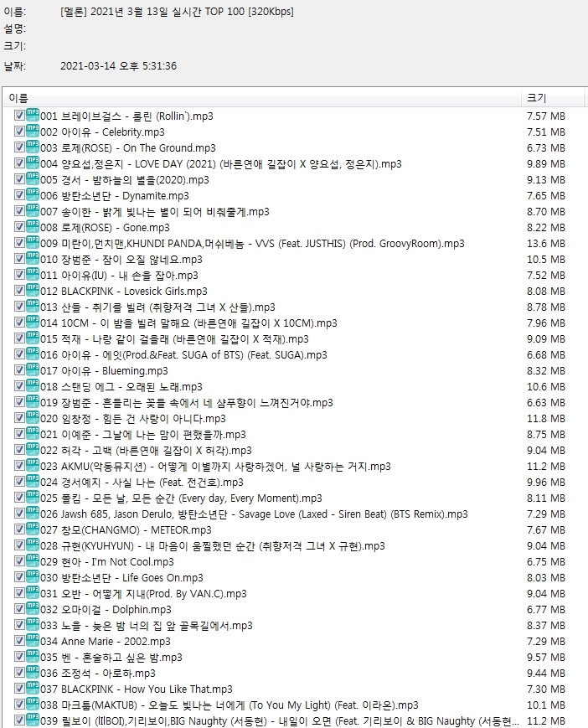Click the MP3 icon for 009 VVS
588x728 pixels.
[33, 242]
